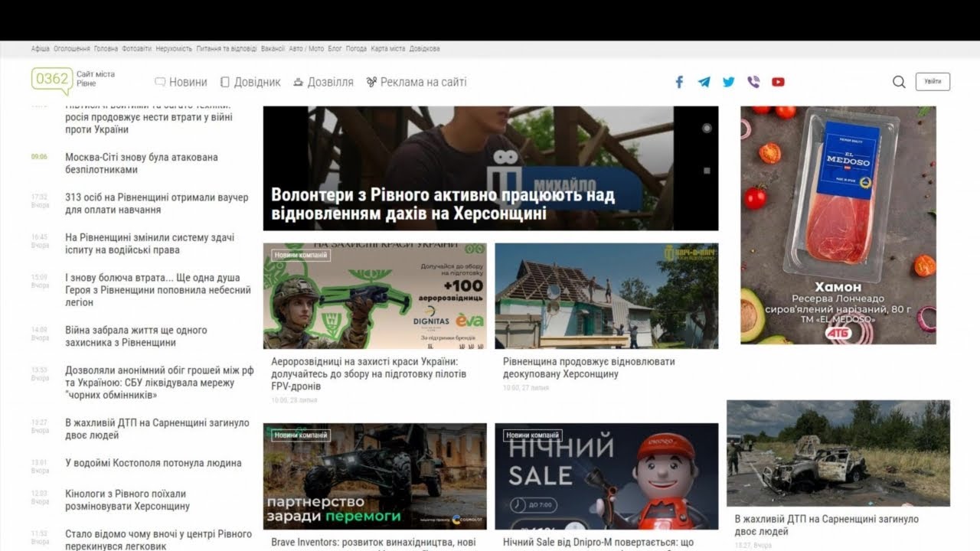The image size is (980, 551).
Task: Open 'Війна забрала життя ще одного захисника'
Action: click(x=136, y=336)
